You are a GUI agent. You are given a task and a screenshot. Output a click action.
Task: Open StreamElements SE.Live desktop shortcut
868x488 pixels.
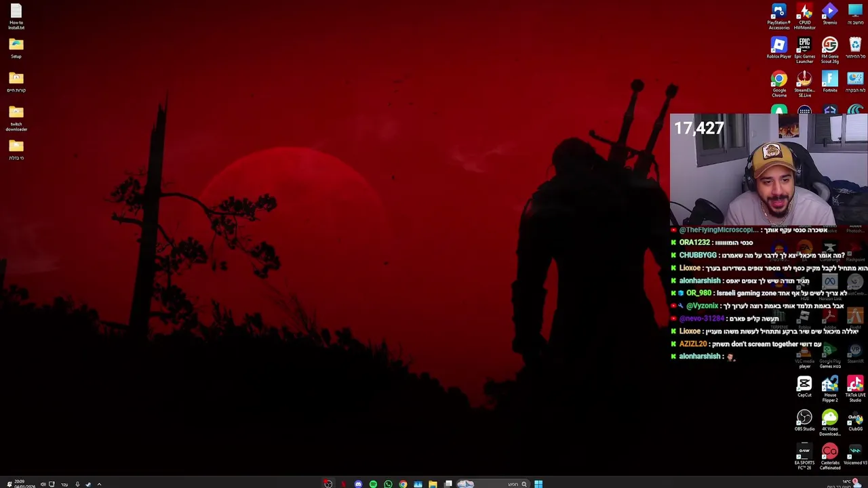click(804, 84)
